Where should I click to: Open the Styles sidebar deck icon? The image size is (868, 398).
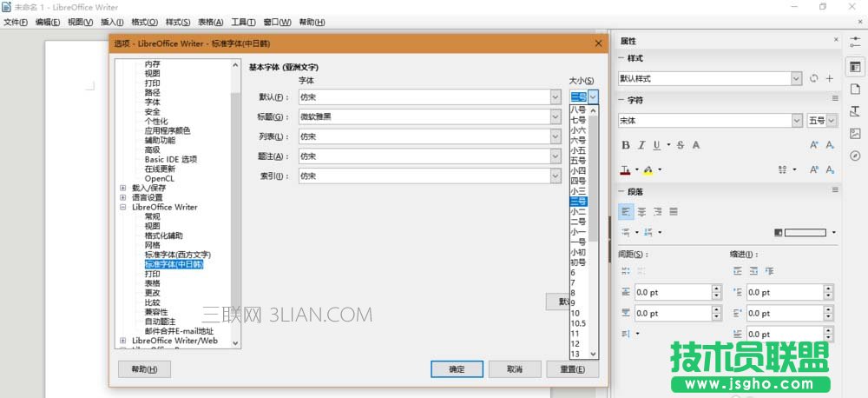855,111
